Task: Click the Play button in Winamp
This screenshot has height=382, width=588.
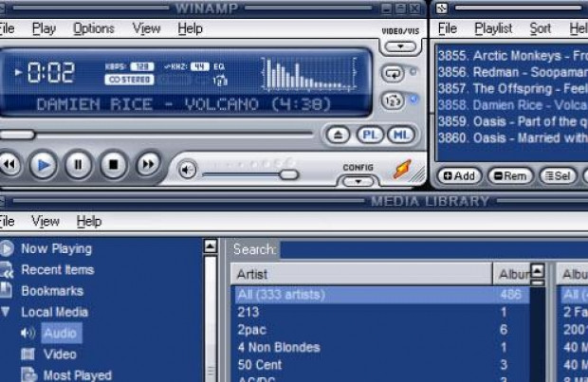Action: [43, 165]
